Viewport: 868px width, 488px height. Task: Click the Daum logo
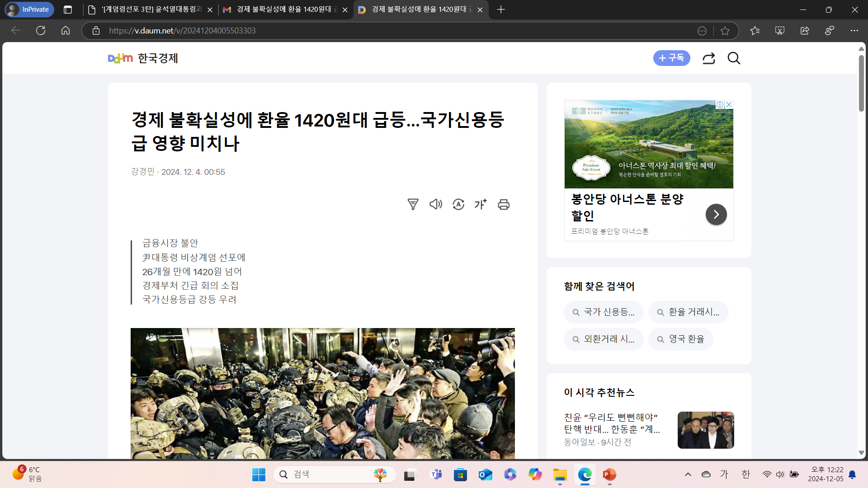(x=120, y=58)
